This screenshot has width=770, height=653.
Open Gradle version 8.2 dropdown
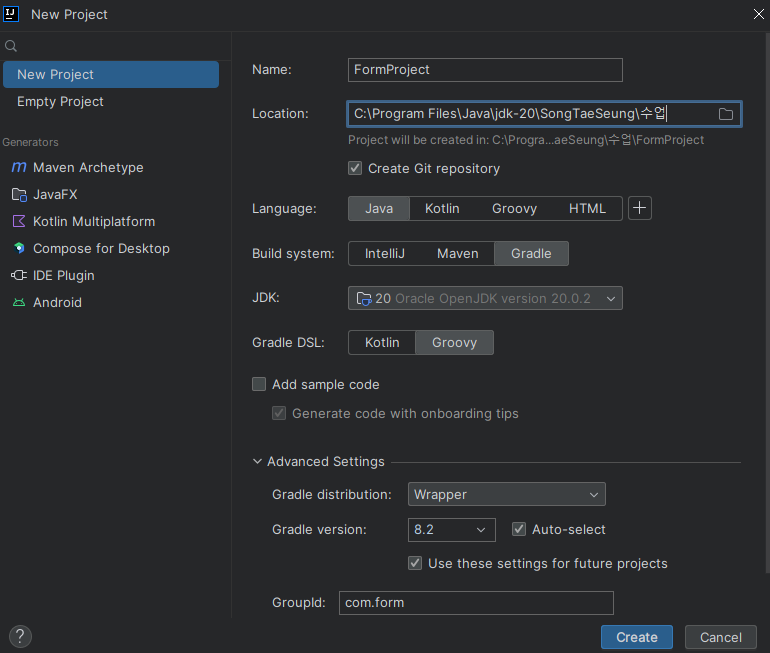(x=451, y=530)
